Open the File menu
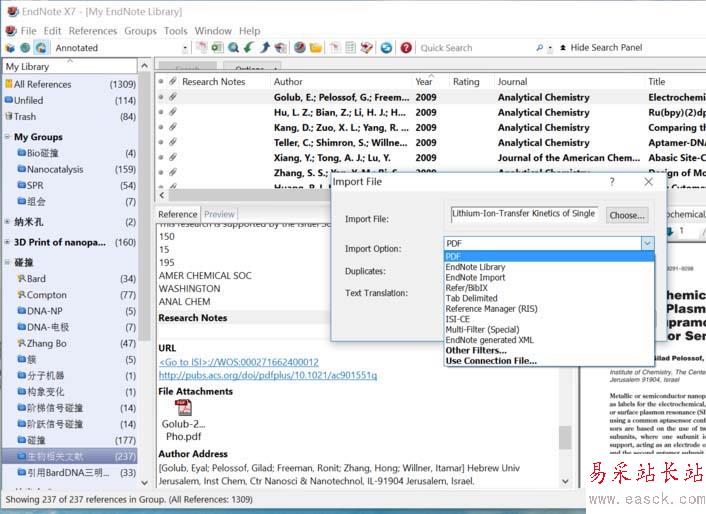The image size is (706, 514). 28,31
